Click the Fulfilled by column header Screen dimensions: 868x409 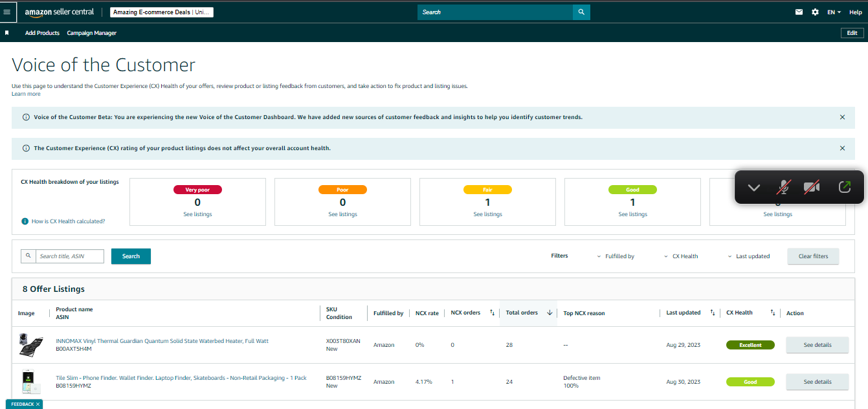(x=388, y=313)
